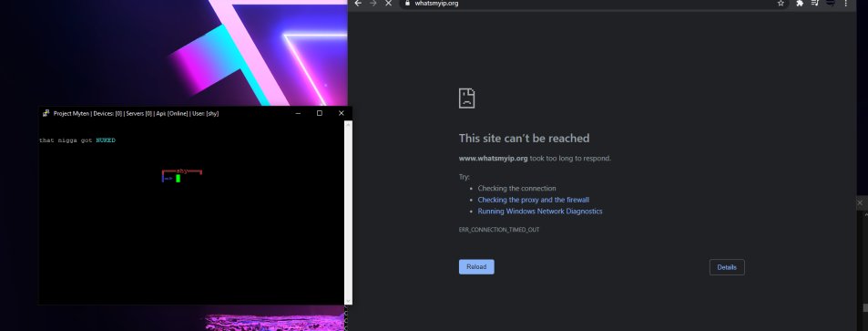Go back in Chrome browser
Screen dimensions: 868x331
[358, 3]
